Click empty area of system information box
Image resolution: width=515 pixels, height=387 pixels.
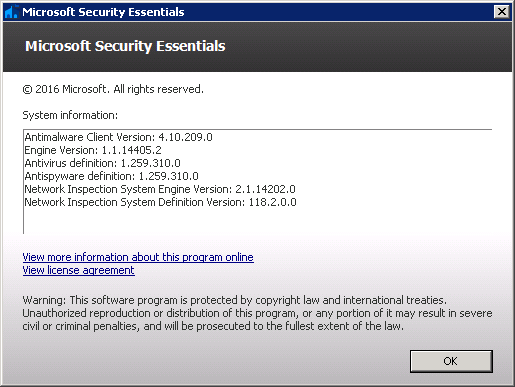367,217
